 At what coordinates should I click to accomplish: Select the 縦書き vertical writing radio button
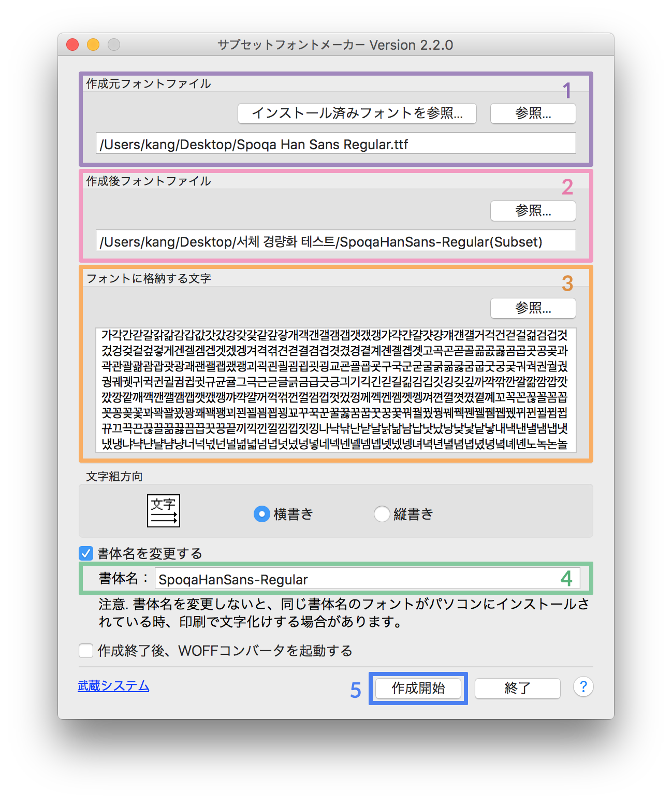pyautogui.click(x=382, y=514)
